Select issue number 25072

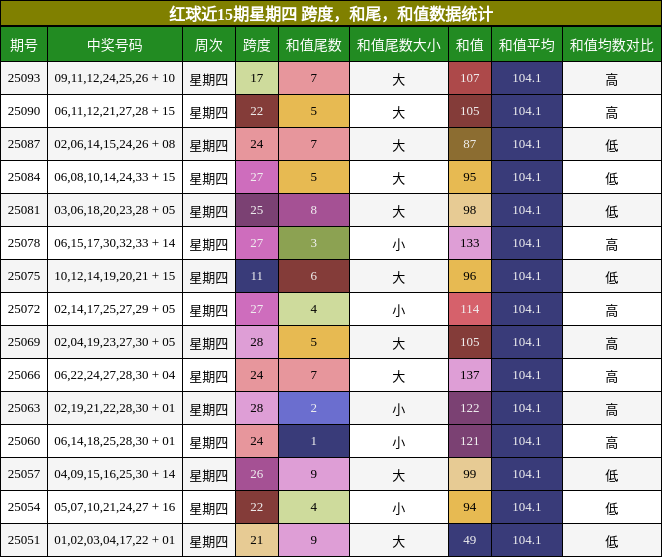click(x=24, y=309)
